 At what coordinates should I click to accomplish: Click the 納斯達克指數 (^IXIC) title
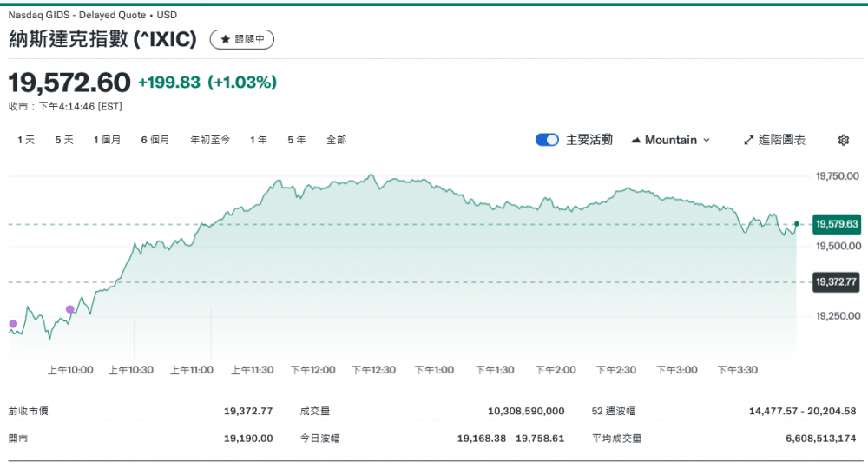103,39
